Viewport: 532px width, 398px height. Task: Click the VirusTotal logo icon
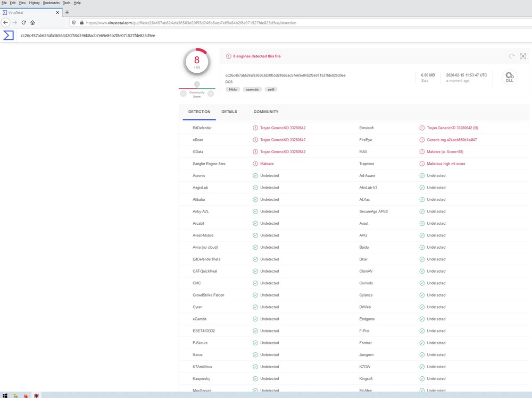pos(8,35)
